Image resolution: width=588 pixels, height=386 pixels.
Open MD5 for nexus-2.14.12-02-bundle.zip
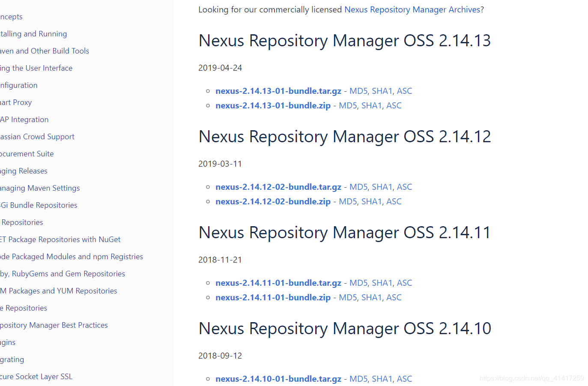pyautogui.click(x=348, y=201)
